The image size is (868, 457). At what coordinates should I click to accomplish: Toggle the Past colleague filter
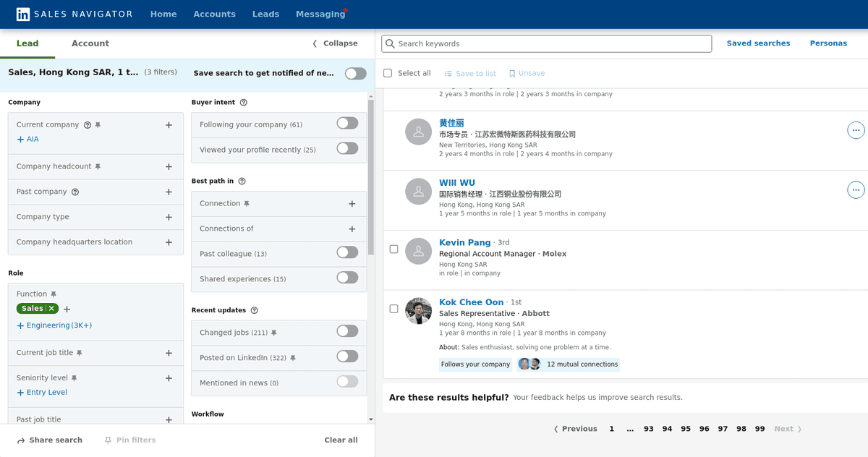point(347,253)
